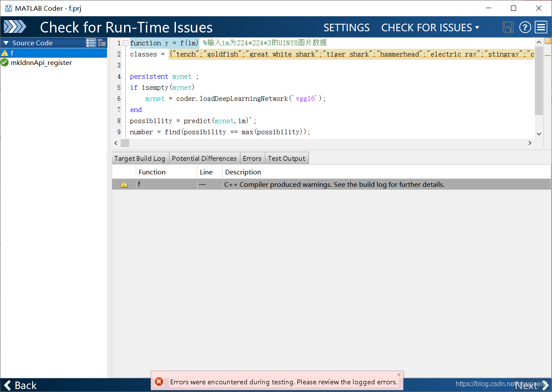Sort by the Description column header
The width and height of the screenshot is (552, 392).
(x=386, y=172)
